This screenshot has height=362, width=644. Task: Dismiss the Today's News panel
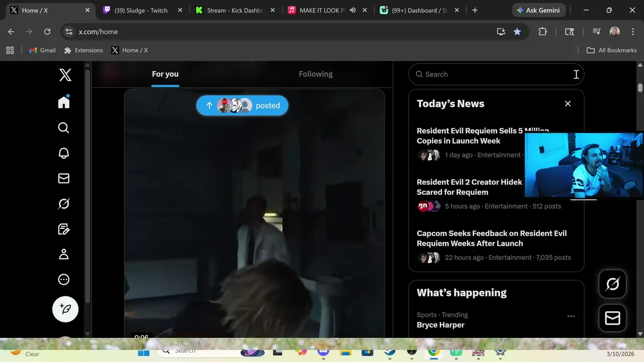pos(568,104)
